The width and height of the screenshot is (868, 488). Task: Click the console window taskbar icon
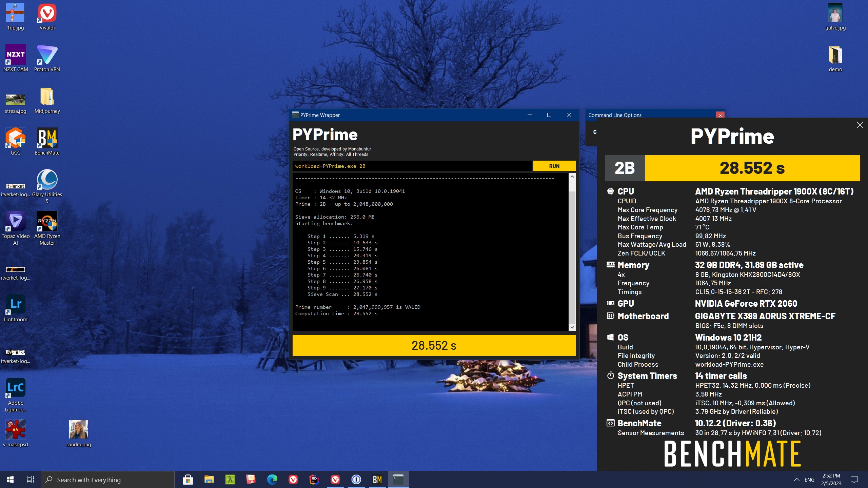pyautogui.click(x=398, y=480)
